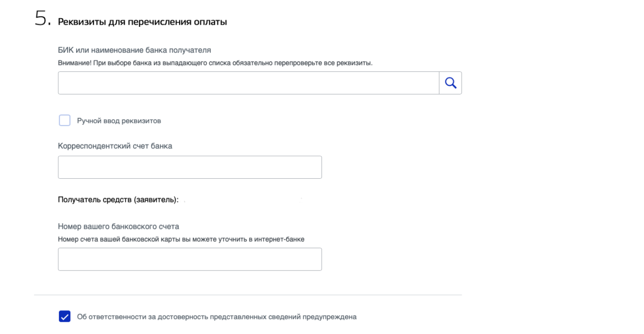Click the Реквизиты для перечисления оплаты heading

[142, 22]
